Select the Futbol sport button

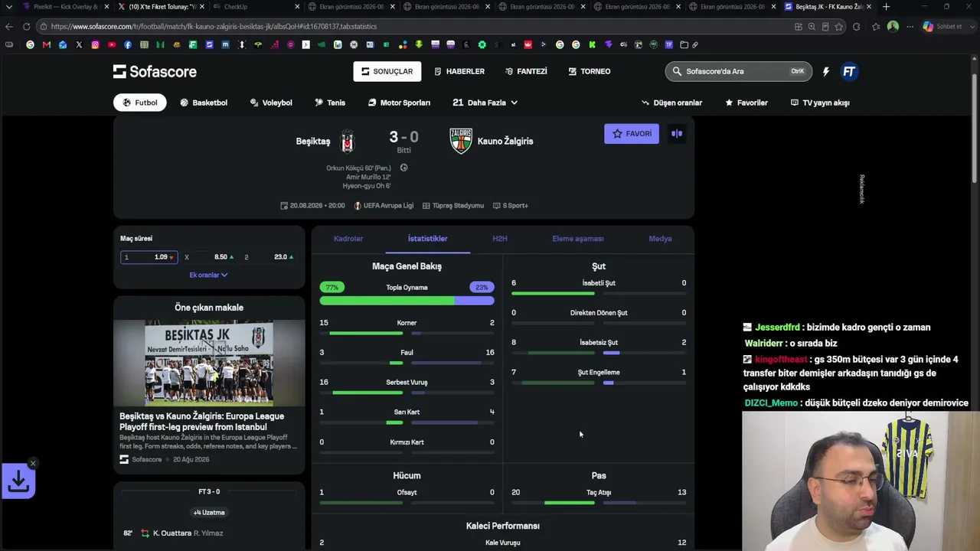(x=140, y=103)
